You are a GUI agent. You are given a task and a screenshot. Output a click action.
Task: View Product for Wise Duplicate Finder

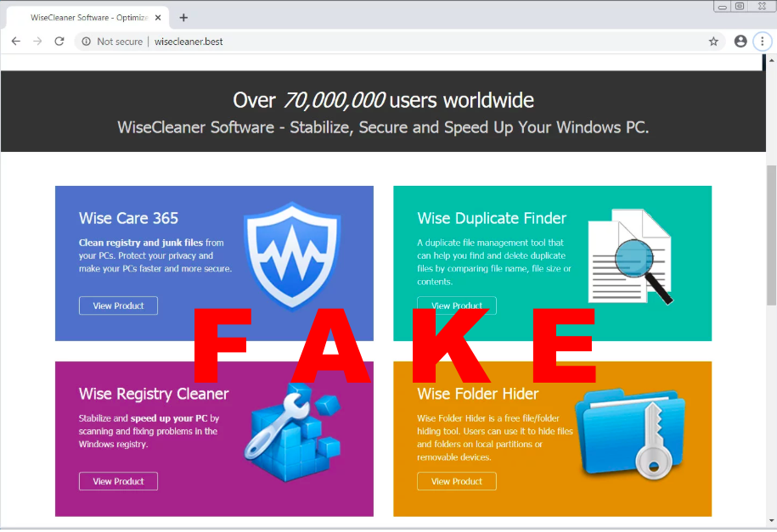click(456, 305)
